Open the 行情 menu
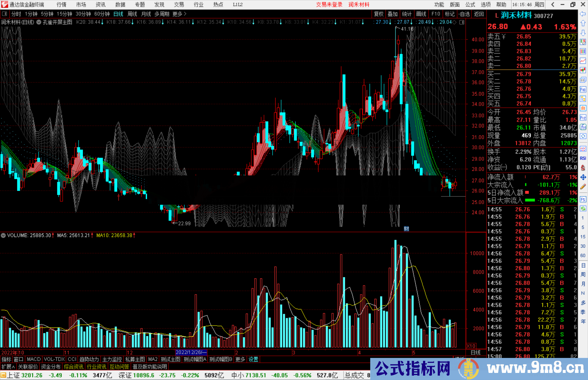This screenshot has height=380, width=588. [x=62, y=5]
